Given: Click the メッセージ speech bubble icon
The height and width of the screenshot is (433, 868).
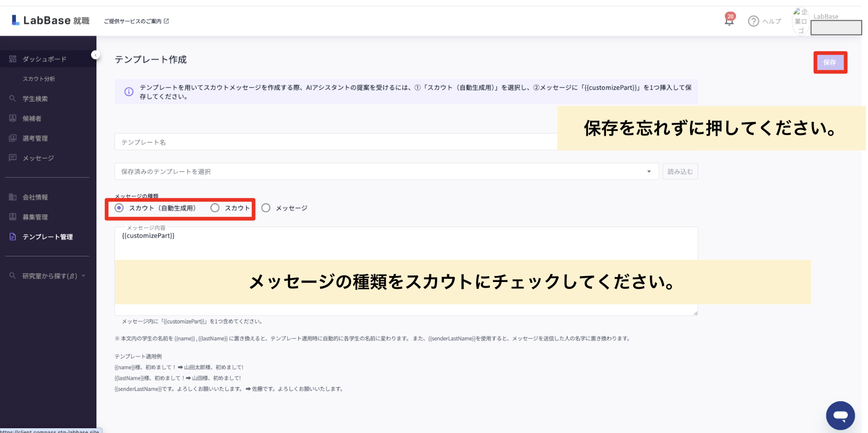Looking at the screenshot, I should [x=13, y=157].
